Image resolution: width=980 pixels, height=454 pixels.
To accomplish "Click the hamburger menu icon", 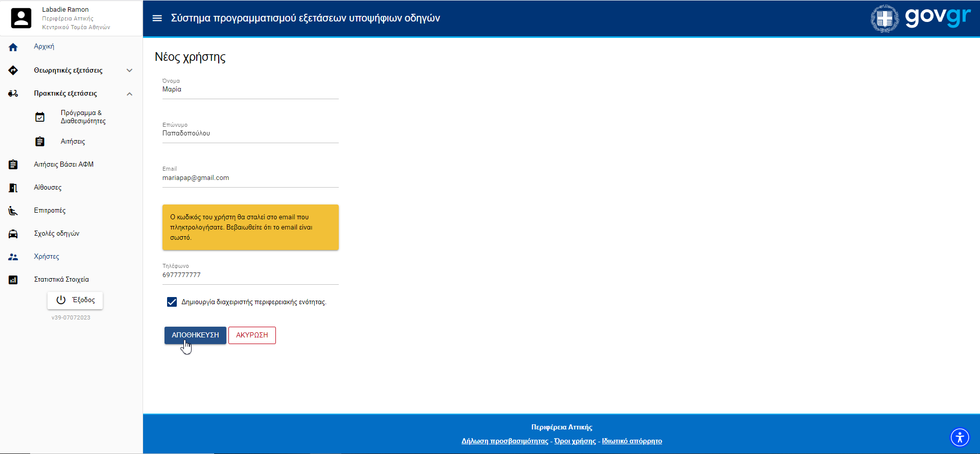I will point(157,18).
